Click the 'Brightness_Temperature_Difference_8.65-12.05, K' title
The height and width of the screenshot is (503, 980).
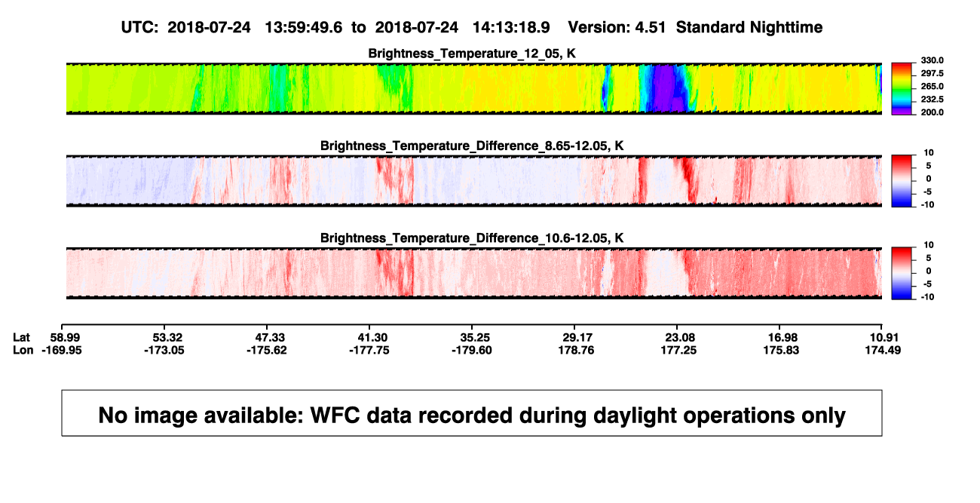point(473,146)
